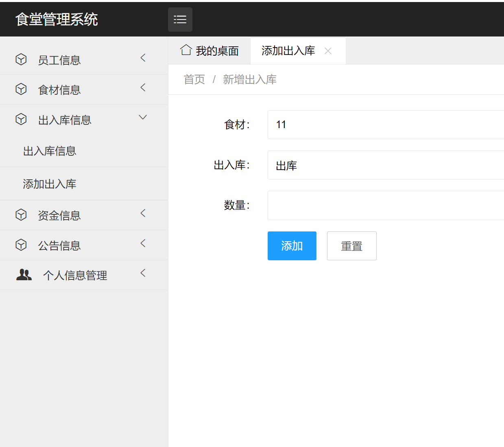Click the cube icon beside 公告信息
This screenshot has height=447, width=504.
pos(21,245)
